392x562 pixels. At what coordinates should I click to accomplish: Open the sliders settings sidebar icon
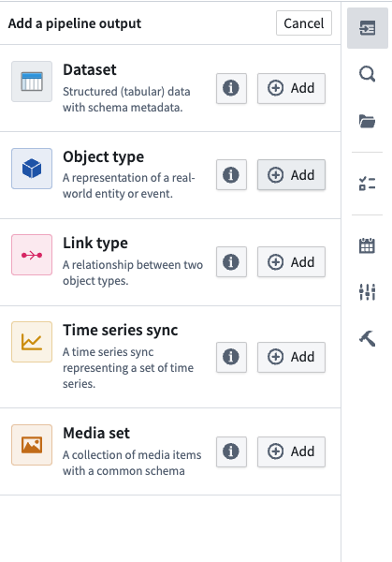[x=368, y=291]
